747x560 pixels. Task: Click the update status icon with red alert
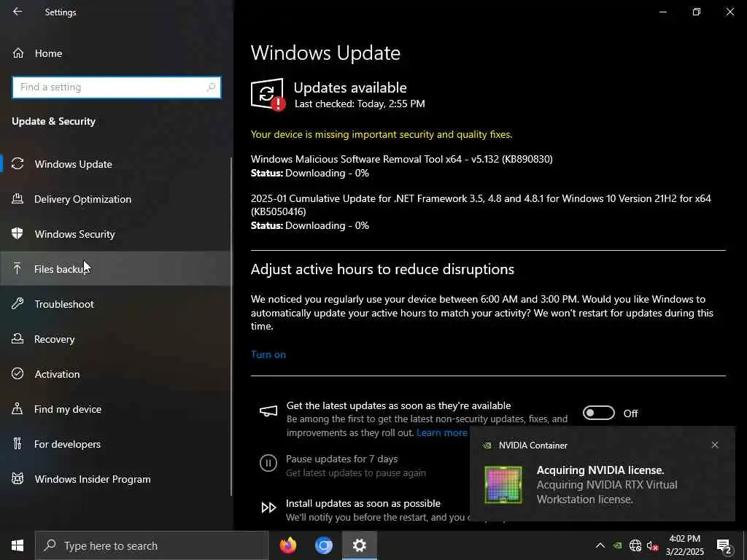268,94
